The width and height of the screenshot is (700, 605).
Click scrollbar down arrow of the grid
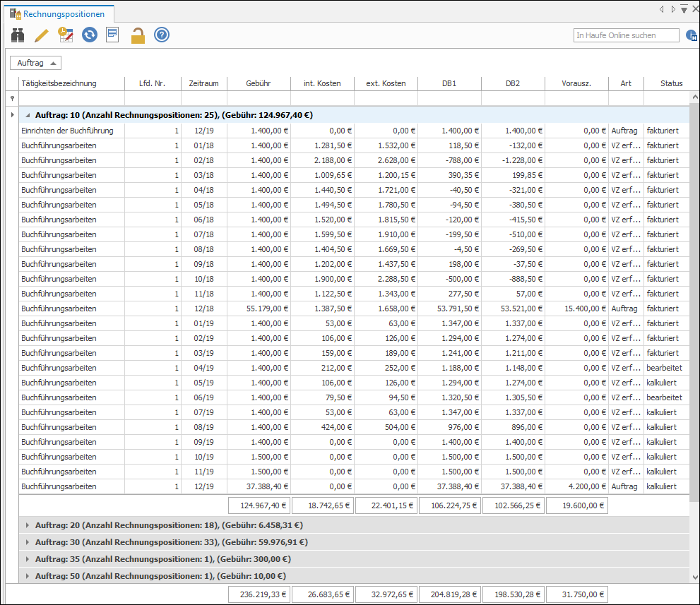coord(695,577)
